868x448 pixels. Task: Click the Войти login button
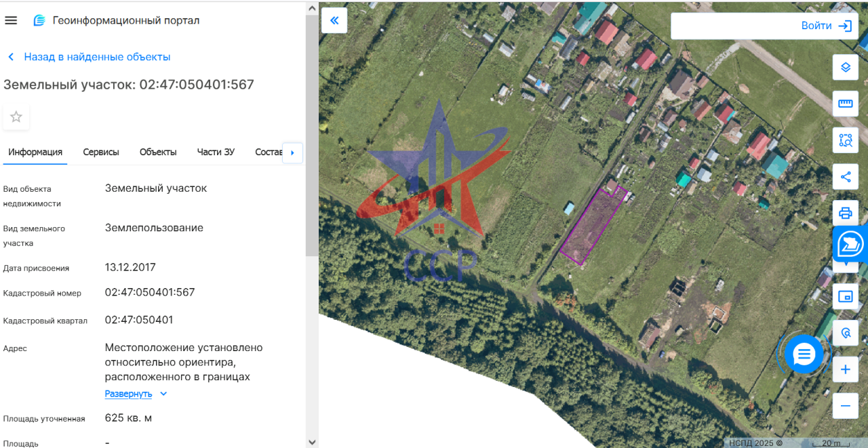click(x=763, y=26)
